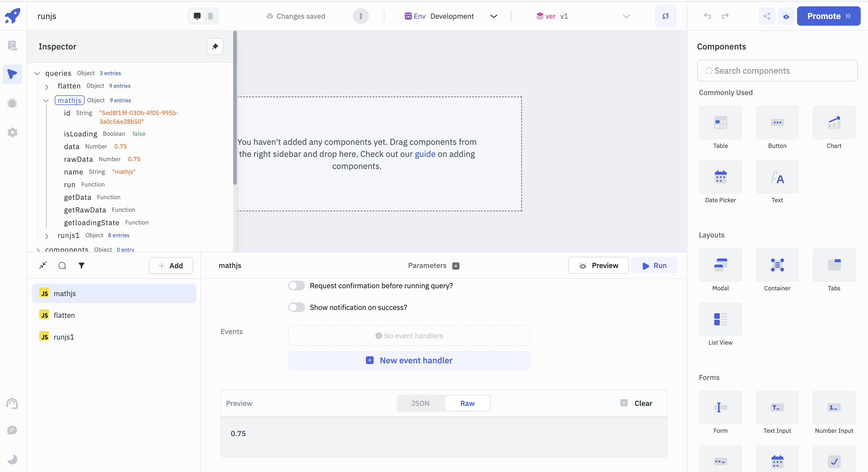
Task: Pin the Inspector panel
Action: point(215,46)
